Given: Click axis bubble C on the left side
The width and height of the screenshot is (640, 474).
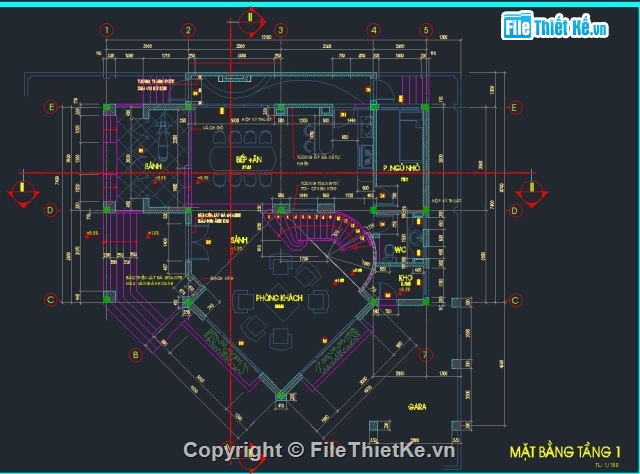Looking at the screenshot, I should 51,300.
